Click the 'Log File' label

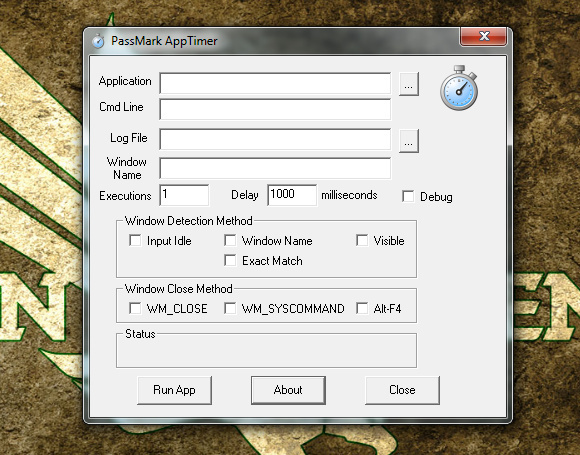129,138
